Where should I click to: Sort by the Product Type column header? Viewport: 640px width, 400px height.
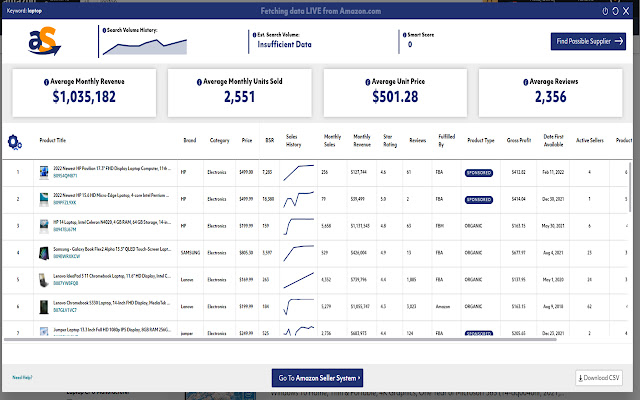coord(481,140)
